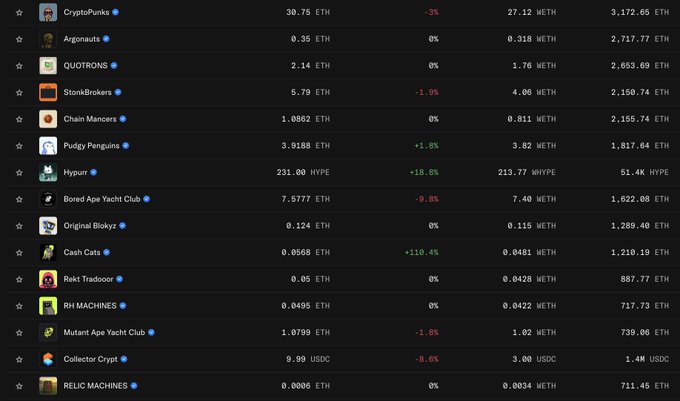Star the Pudgy Penguins collection
680x401 pixels.
click(x=19, y=146)
